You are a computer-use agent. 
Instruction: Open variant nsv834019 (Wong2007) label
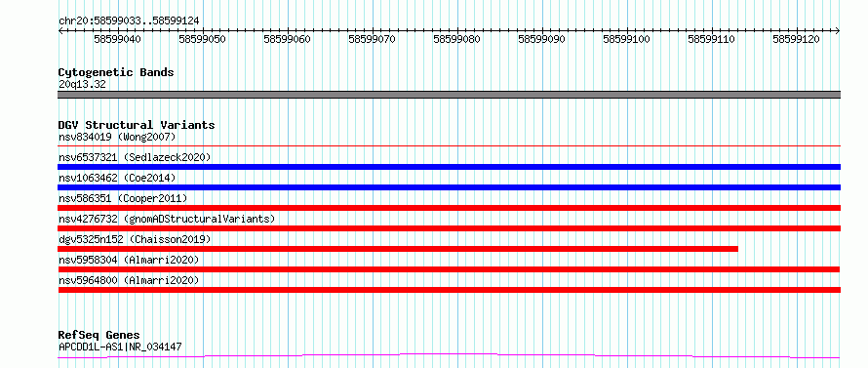tap(117, 137)
